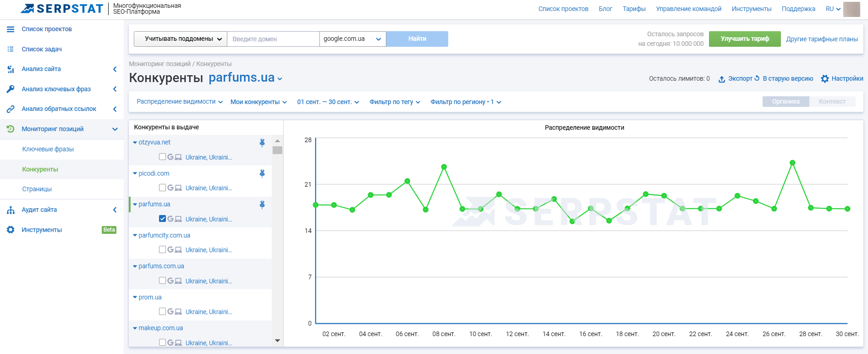868x354 pixels.
Task: Click the user avatar in the top bar
Action: coord(852,9)
